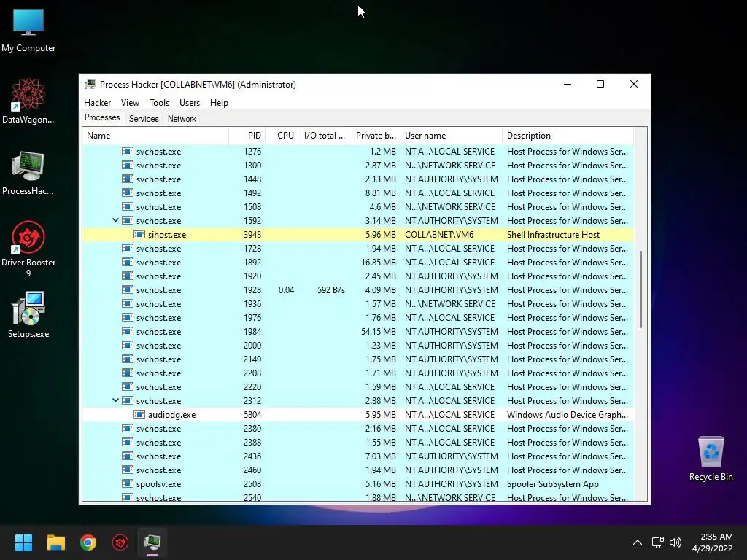Open the Help menu

[219, 102]
